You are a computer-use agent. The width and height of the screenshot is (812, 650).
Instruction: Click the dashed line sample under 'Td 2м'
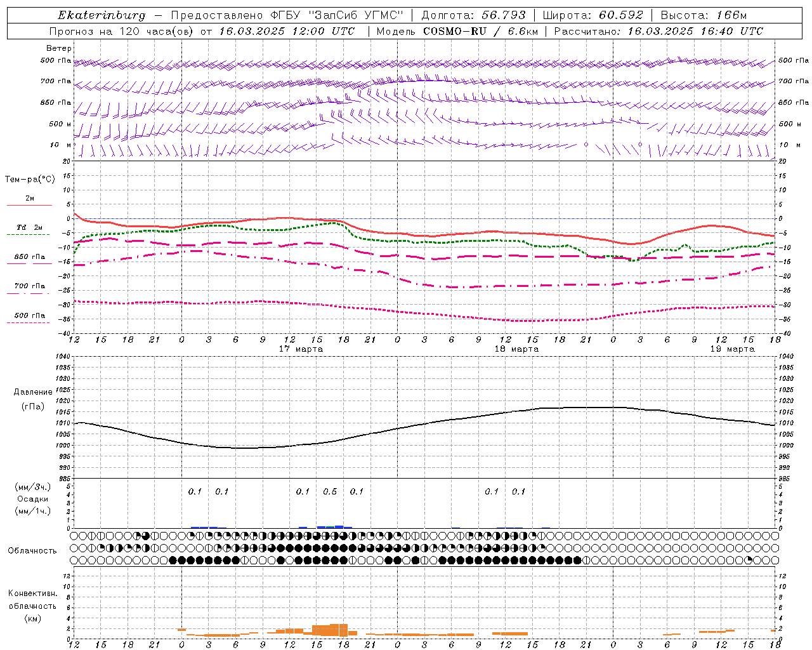(x=28, y=234)
